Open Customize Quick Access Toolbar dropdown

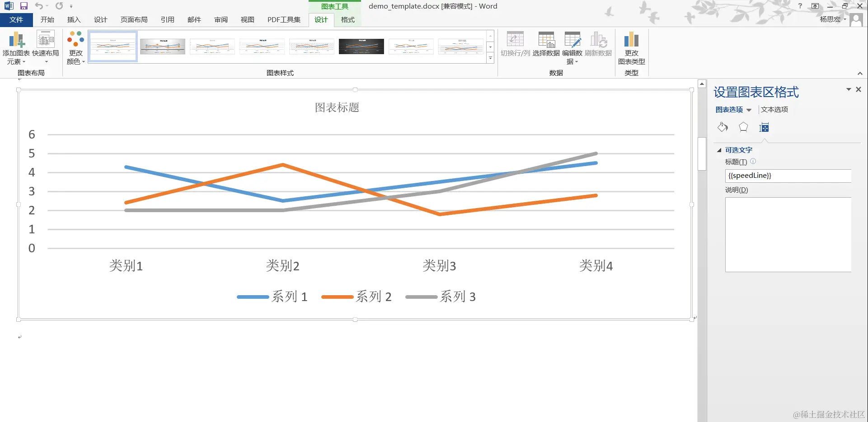71,6
